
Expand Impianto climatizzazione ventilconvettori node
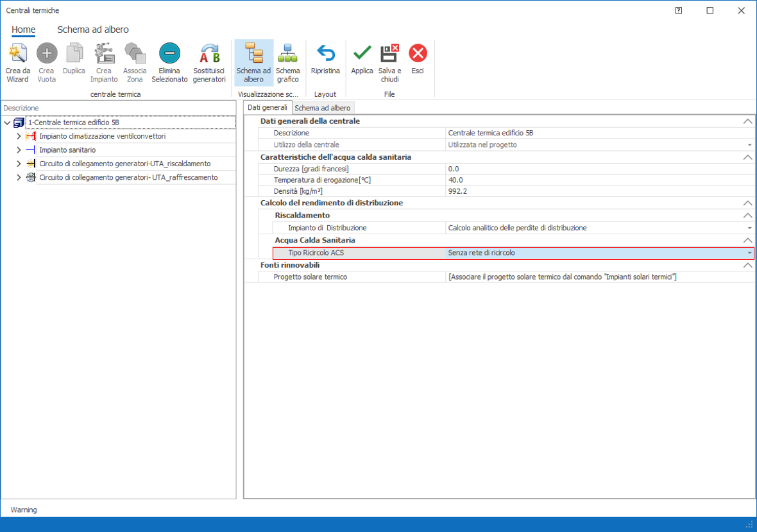pos(19,137)
